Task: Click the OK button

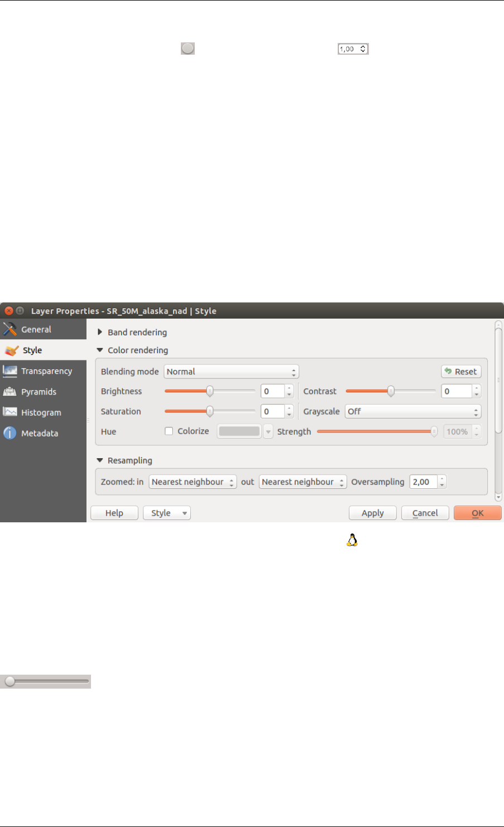Action: pos(478,513)
